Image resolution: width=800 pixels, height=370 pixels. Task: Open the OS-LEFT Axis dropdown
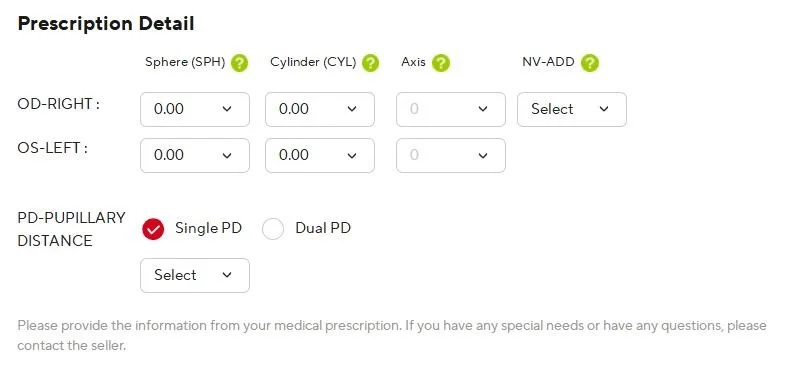451,155
